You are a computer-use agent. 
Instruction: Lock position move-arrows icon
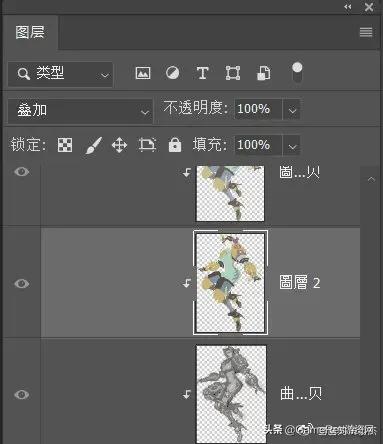[119, 145]
